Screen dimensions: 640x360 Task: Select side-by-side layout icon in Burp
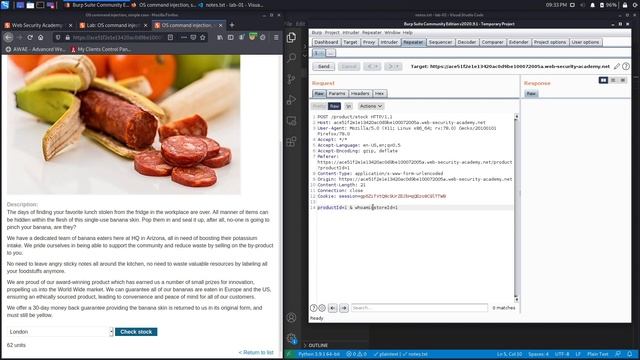603,80
